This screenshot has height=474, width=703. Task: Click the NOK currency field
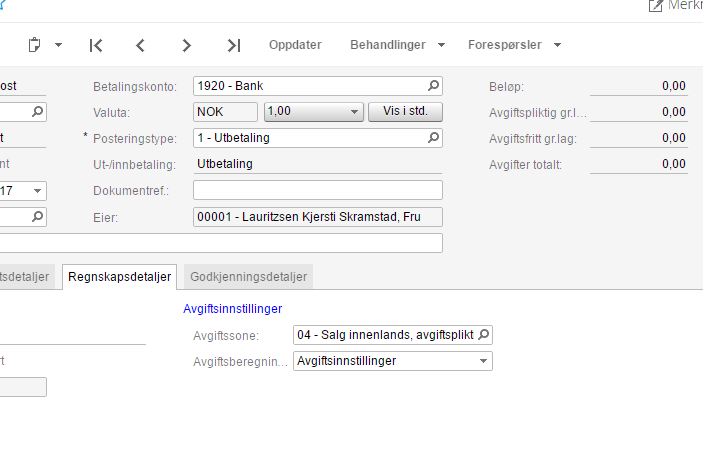pos(225,112)
